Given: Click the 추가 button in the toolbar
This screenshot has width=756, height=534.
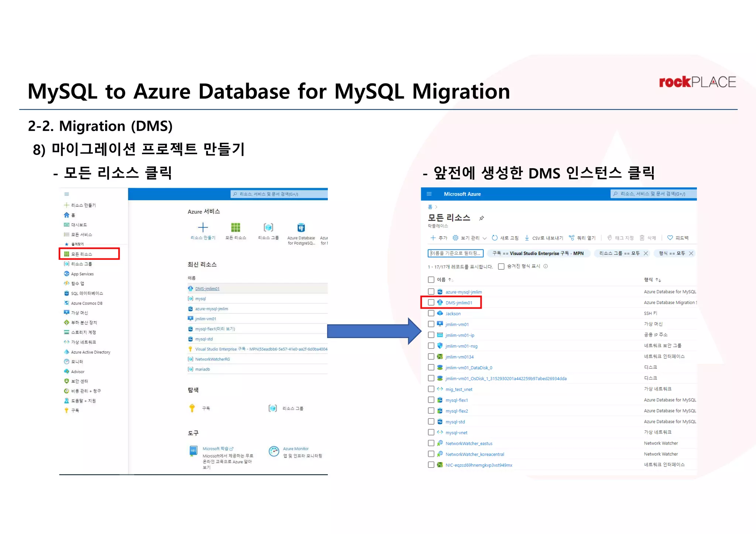Looking at the screenshot, I should point(439,238).
